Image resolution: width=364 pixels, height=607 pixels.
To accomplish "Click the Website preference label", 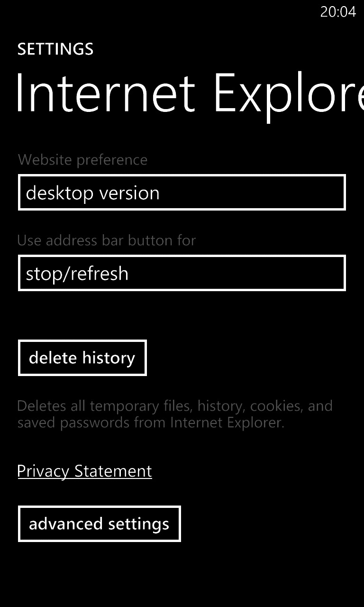I will 82,160.
